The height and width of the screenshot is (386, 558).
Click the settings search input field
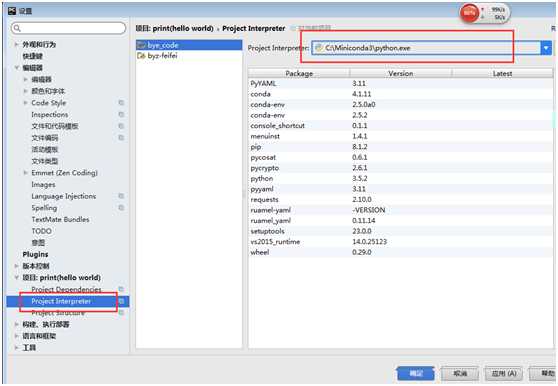click(x=68, y=28)
